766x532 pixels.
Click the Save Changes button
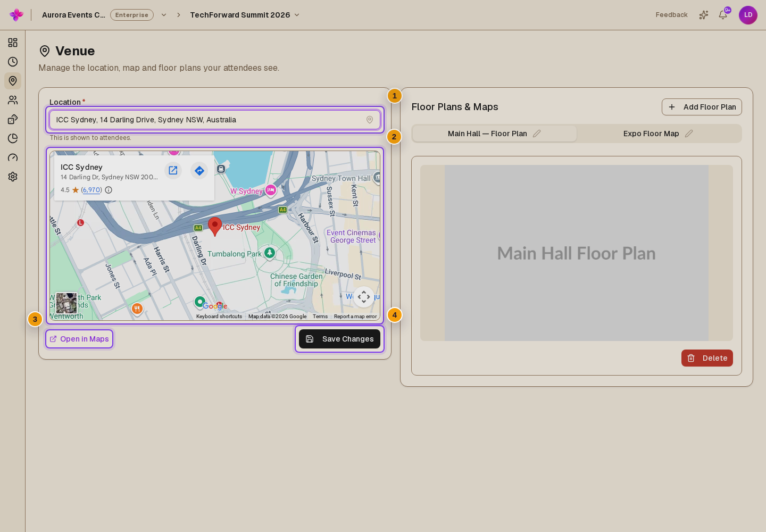pos(339,339)
